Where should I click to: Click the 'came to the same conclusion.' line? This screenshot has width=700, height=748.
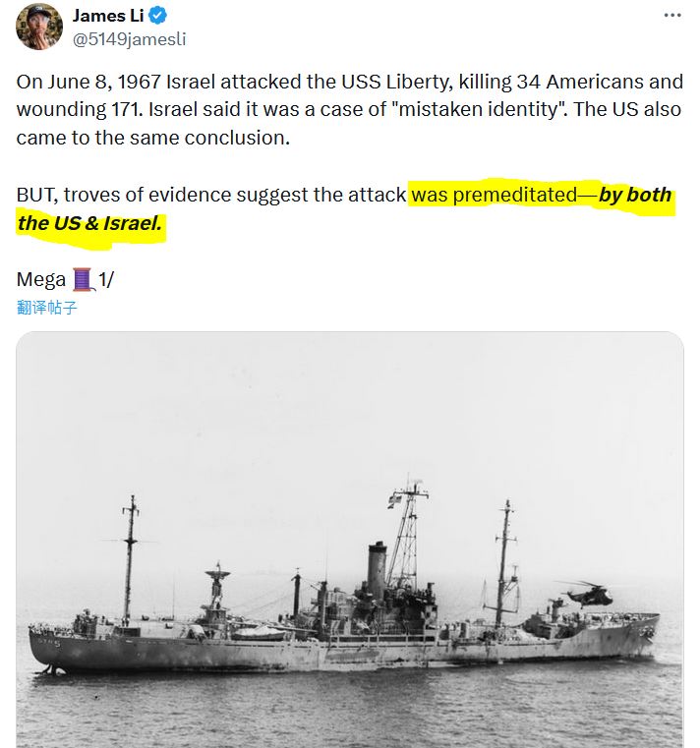coord(153,138)
